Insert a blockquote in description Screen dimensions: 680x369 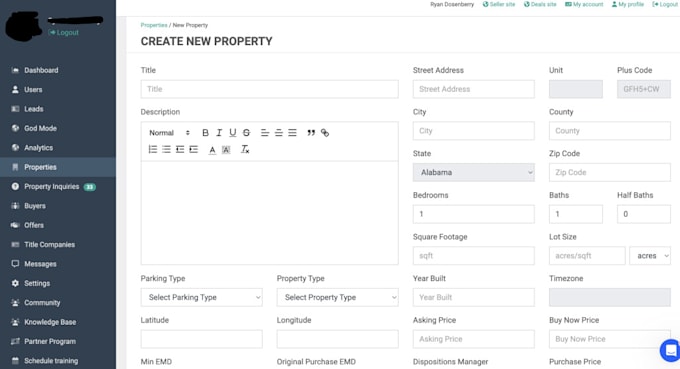311,133
